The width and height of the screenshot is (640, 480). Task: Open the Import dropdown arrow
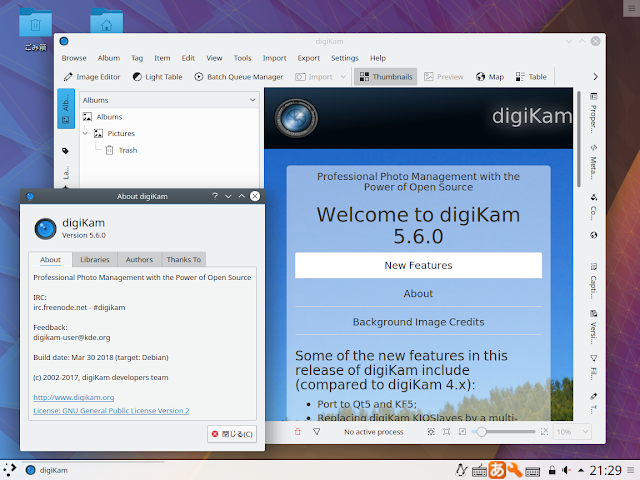tap(343, 77)
